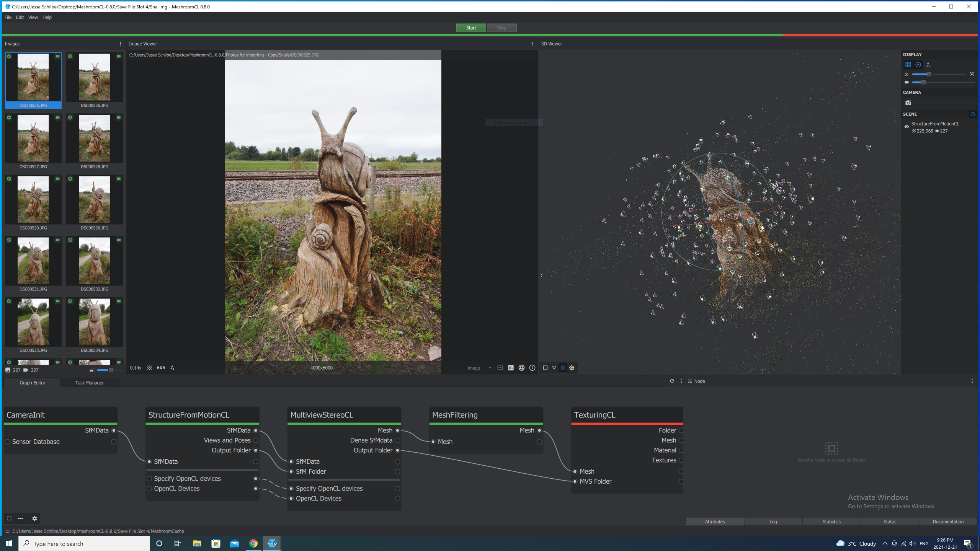Viewport: 980px width, 551px height.
Task: Toggle the origin axes locator icon
Action: pos(928,65)
